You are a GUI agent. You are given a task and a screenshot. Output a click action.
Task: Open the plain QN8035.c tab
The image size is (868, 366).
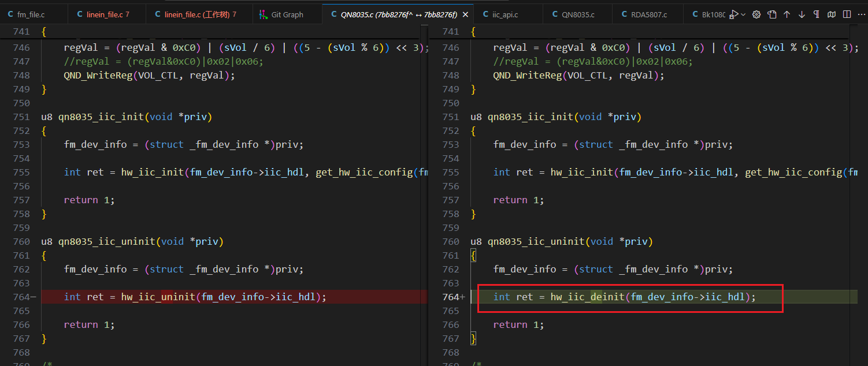pos(578,14)
